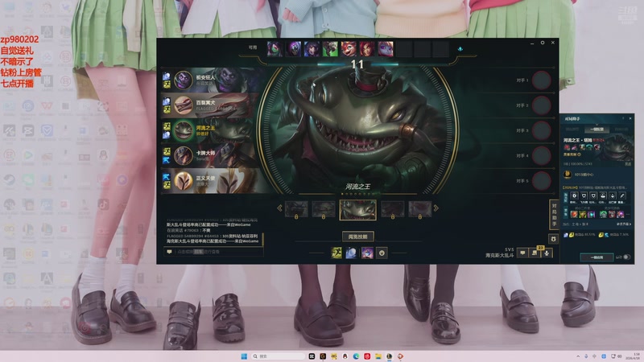
Task: Show previous skins with left carousel arrow
Action: [x=279, y=208]
